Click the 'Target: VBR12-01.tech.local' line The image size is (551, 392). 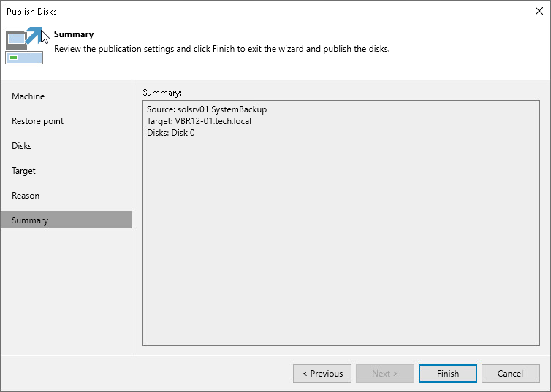click(199, 121)
